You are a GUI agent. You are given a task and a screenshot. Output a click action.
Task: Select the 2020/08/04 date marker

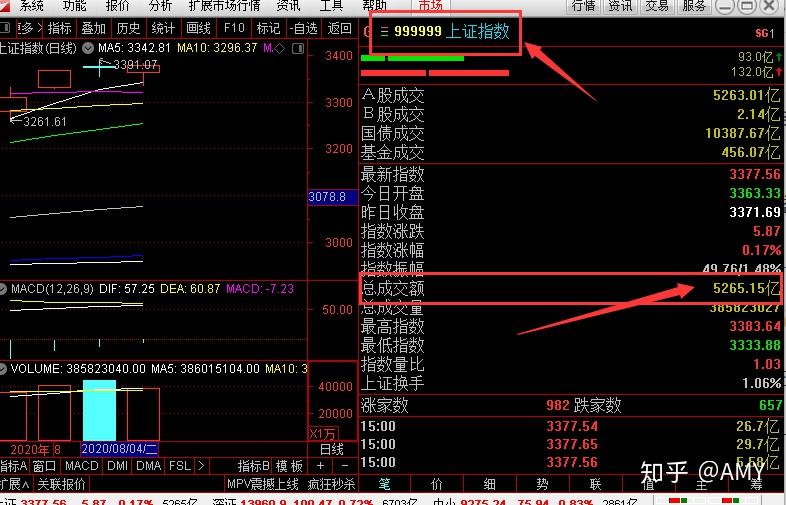tap(119, 448)
